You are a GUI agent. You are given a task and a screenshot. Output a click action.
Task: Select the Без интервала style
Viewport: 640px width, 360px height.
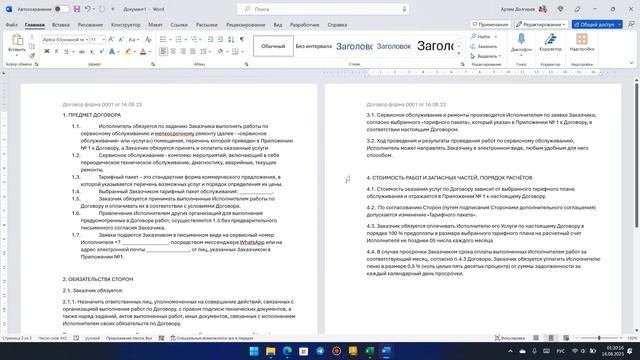click(313, 46)
